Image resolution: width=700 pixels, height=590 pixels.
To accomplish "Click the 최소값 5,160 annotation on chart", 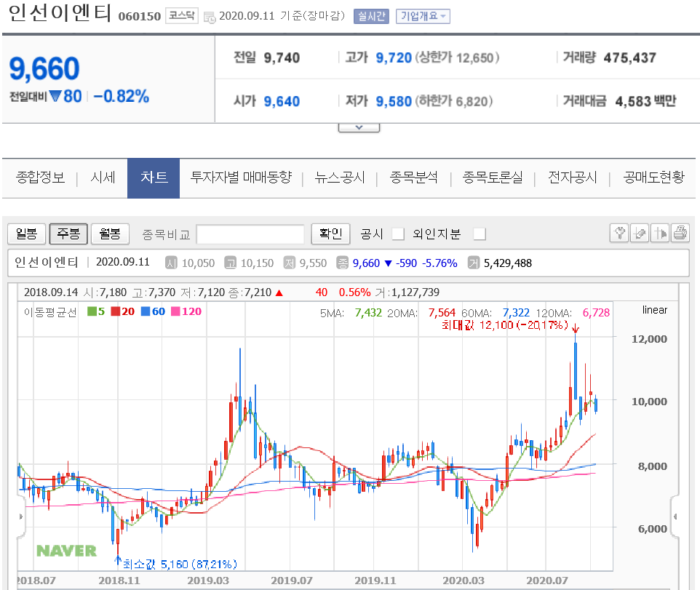I will (180, 565).
